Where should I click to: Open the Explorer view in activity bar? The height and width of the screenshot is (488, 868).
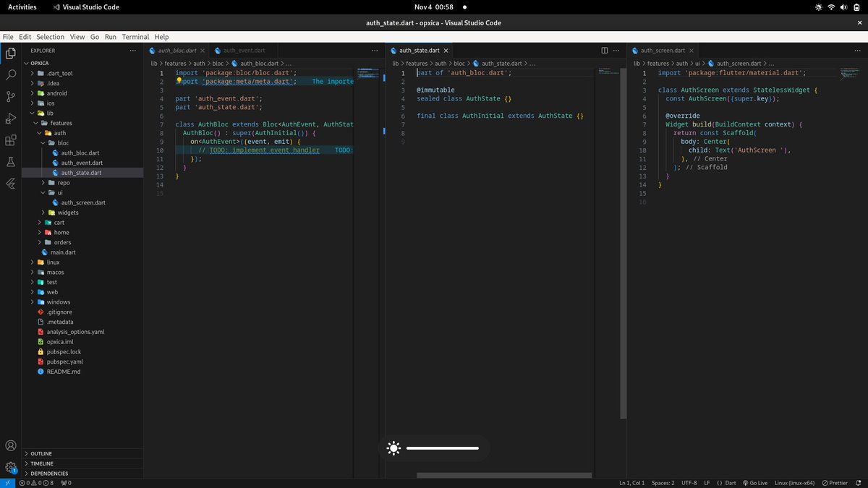[11, 53]
